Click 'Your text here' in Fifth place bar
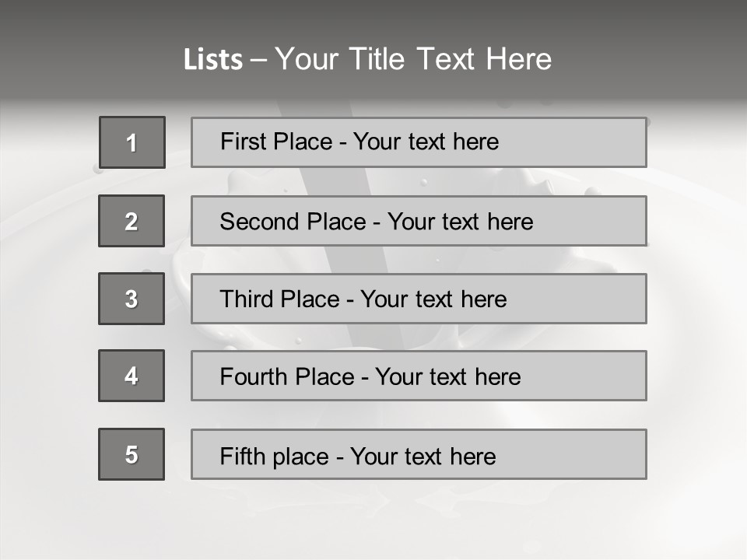The height and width of the screenshot is (560, 747). tap(423, 456)
